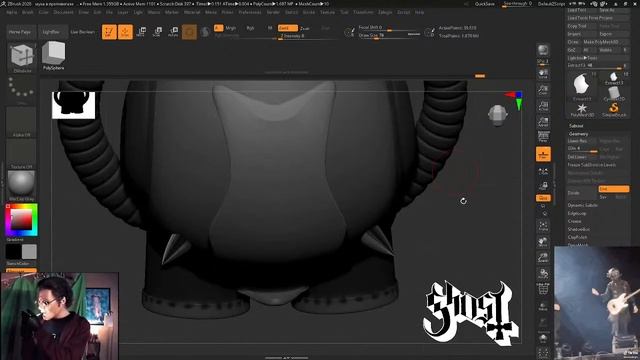Click Make PolyMesh3D button
Viewport: 640px width, 360px height.
[606, 42]
